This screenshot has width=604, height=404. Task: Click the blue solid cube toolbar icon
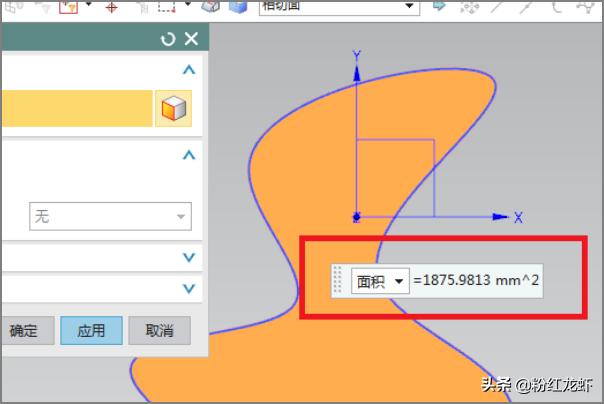pos(238,6)
